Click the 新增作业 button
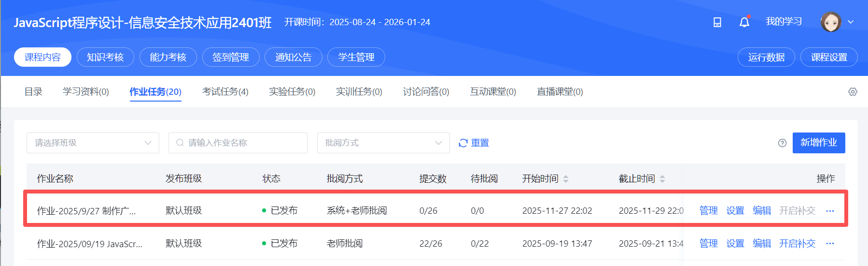The width and height of the screenshot is (868, 266). [x=819, y=143]
